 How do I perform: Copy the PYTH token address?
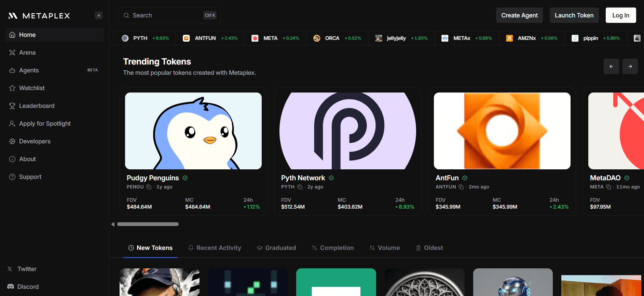300,187
